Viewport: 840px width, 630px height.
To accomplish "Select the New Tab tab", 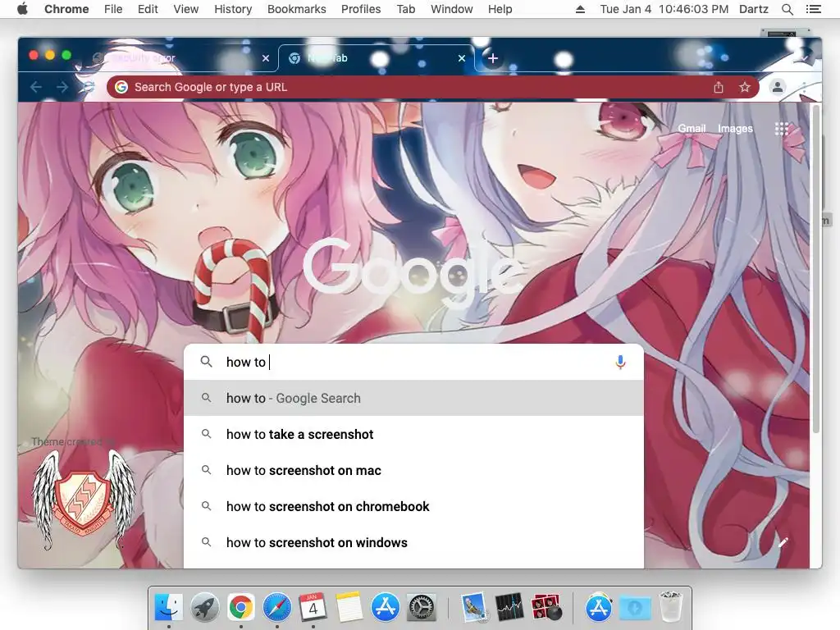I will tap(376, 58).
